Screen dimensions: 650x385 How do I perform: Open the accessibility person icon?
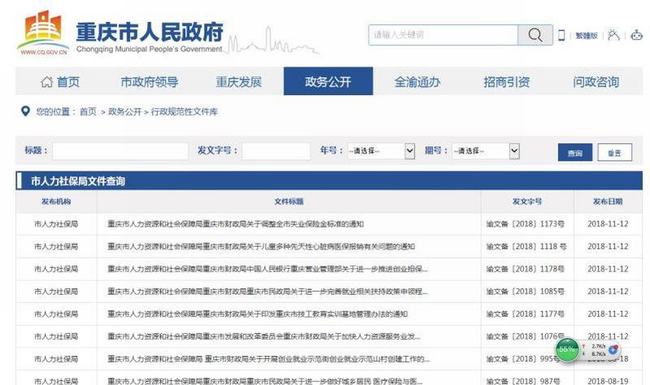pos(614,35)
